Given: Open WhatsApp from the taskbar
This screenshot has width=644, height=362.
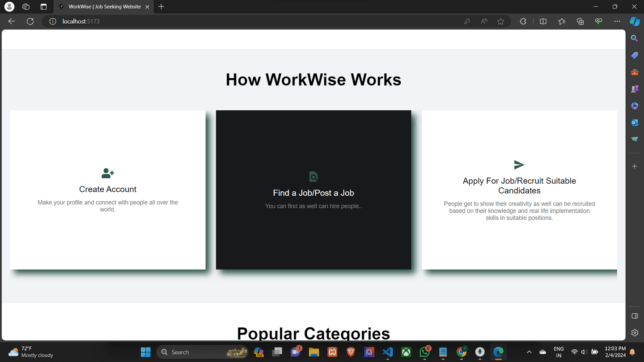Looking at the screenshot, I should 424,352.
